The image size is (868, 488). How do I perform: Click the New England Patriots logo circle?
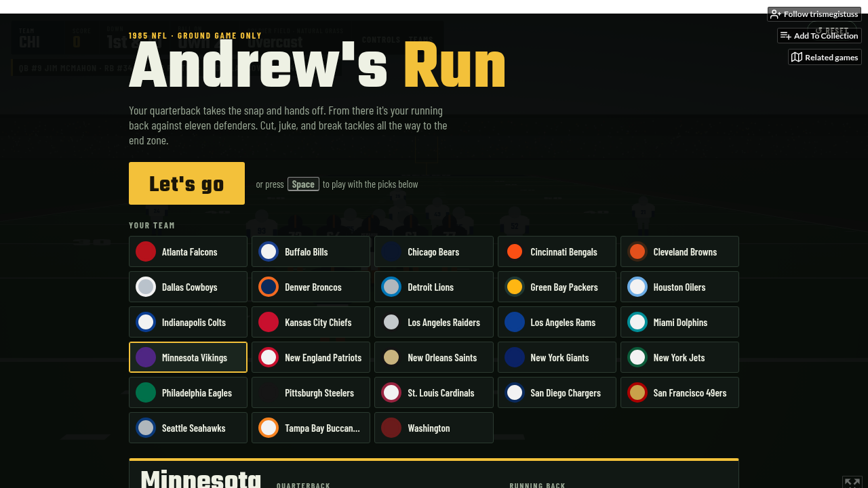(x=269, y=357)
